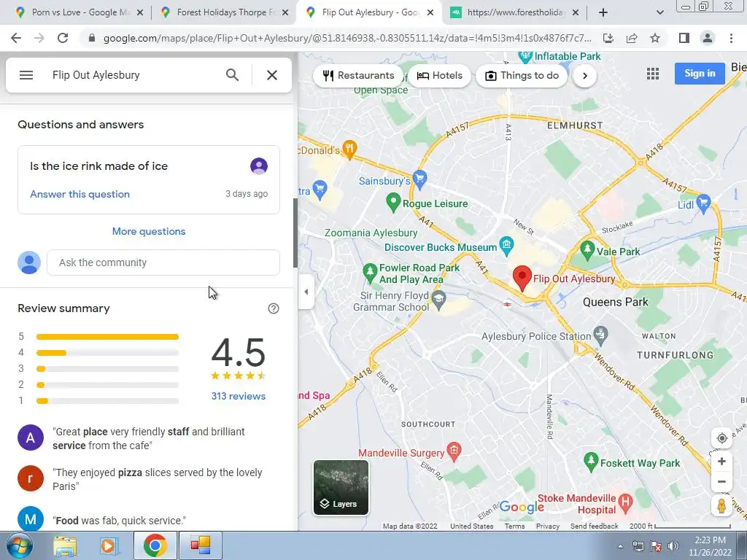Click the 1-star rating bar

pos(107,401)
